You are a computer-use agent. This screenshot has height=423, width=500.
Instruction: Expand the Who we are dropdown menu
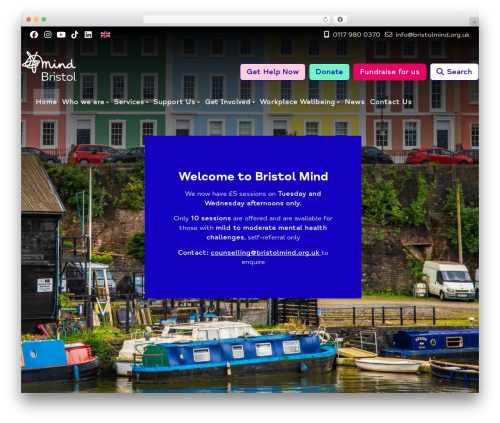point(85,102)
